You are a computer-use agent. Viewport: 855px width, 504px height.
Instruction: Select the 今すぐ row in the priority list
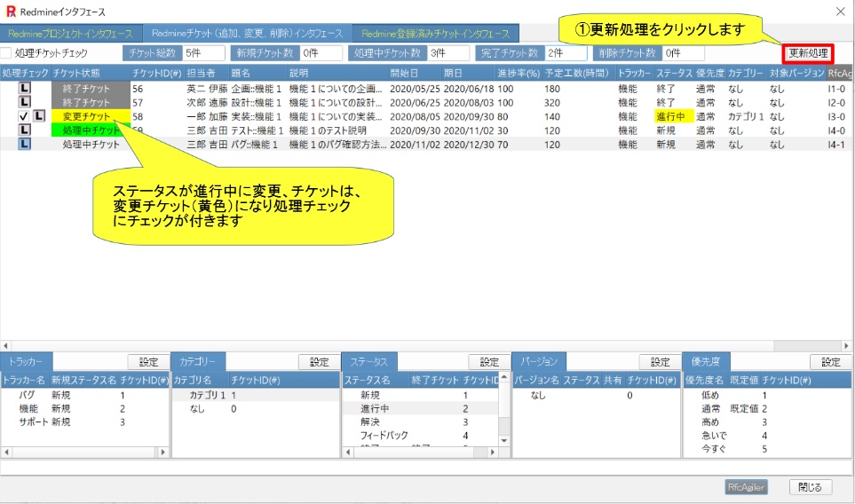click(767, 448)
